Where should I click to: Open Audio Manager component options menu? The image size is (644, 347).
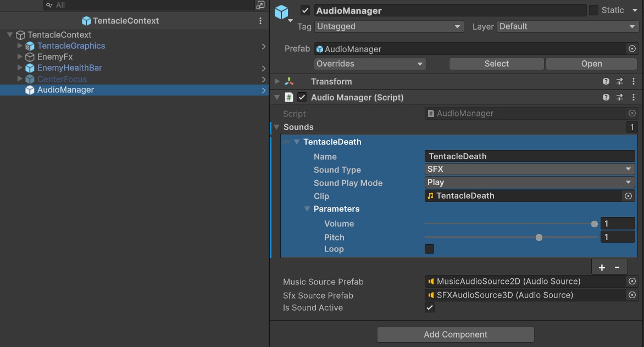point(634,97)
